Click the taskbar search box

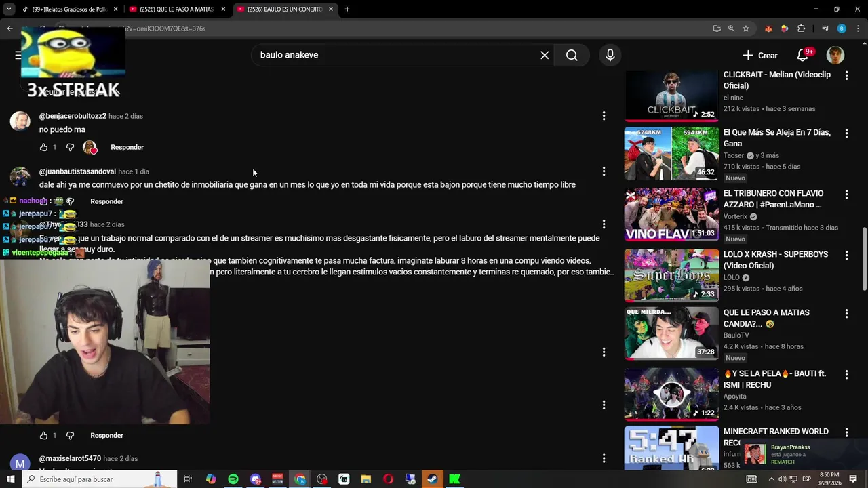coord(100,479)
